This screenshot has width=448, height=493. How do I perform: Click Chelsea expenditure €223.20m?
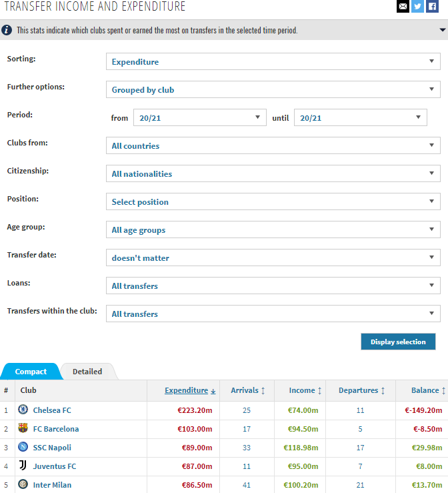(x=195, y=410)
